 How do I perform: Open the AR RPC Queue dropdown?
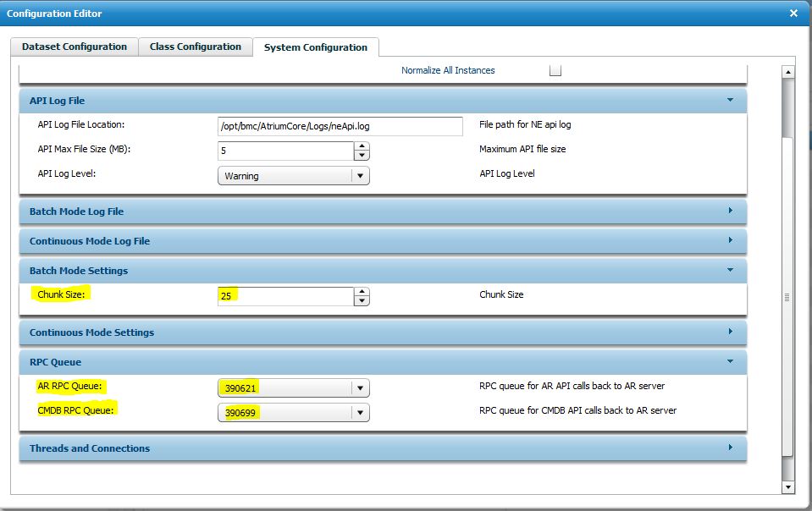point(361,388)
